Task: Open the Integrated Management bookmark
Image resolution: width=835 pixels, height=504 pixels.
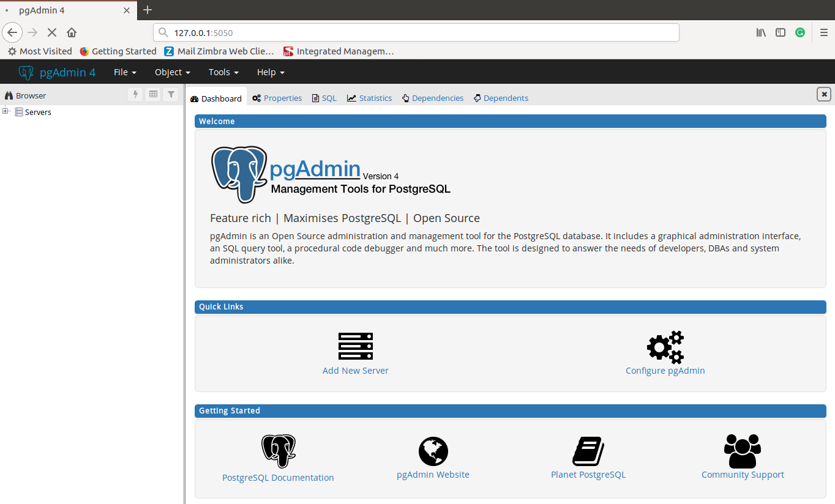Action: click(339, 51)
